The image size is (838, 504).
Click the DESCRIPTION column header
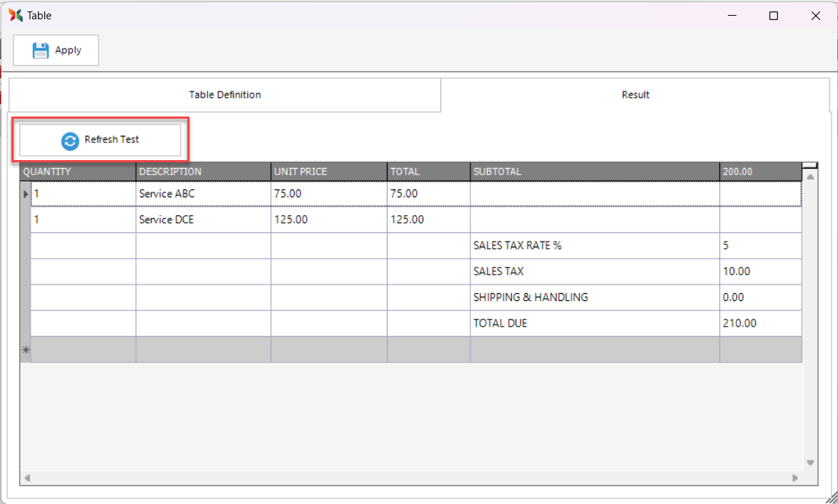[203, 172]
